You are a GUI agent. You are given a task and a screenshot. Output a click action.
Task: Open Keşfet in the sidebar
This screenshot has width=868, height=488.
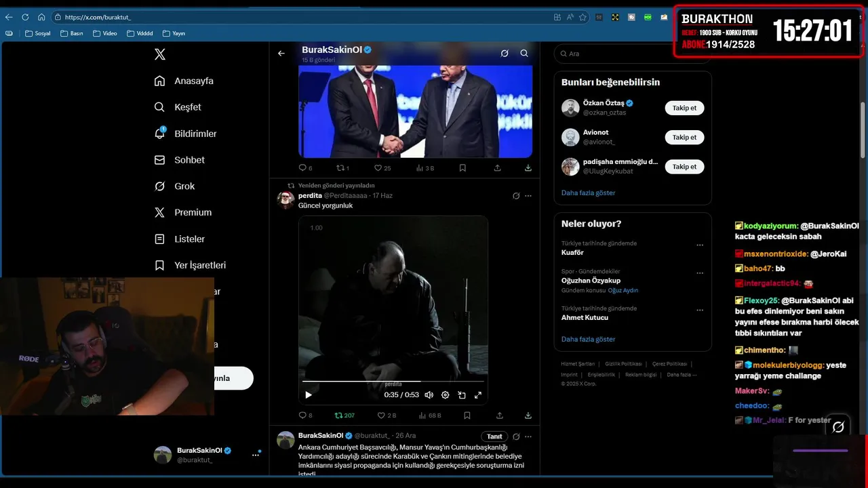pyautogui.click(x=178, y=107)
